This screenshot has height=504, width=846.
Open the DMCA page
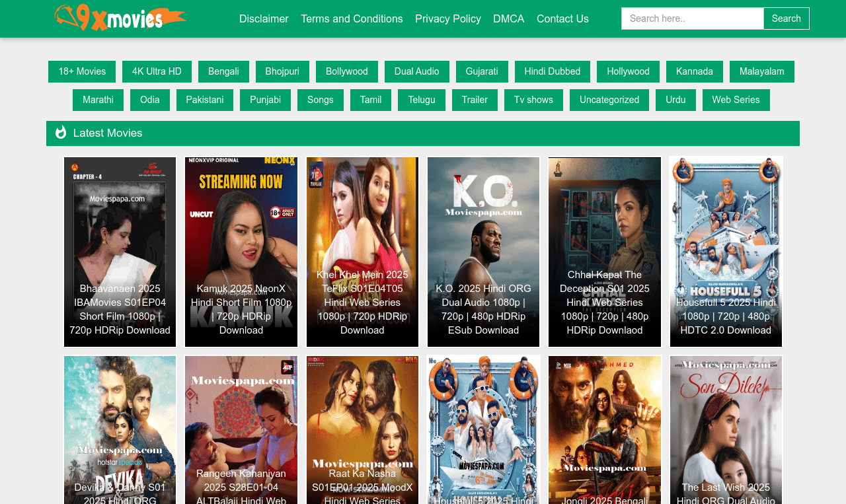pyautogui.click(x=508, y=18)
